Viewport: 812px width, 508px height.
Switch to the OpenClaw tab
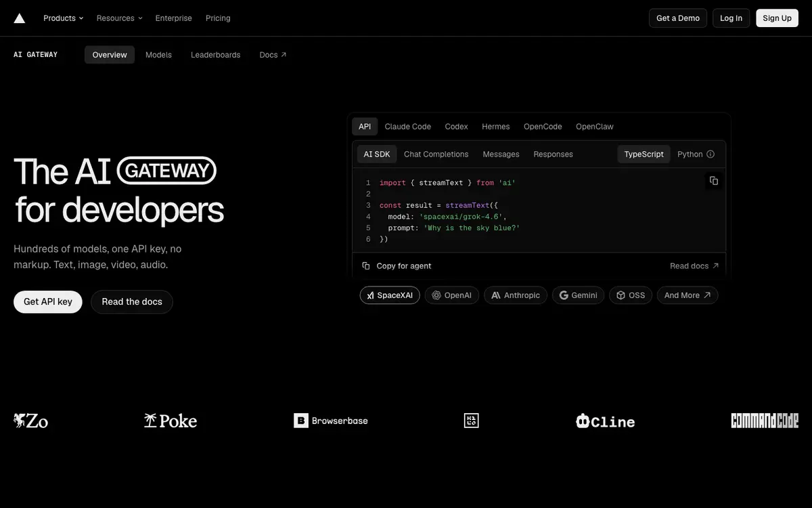[595, 127]
